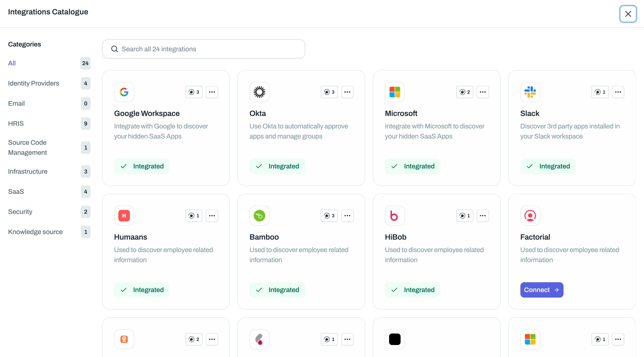Click the Slack logo icon

530,92
